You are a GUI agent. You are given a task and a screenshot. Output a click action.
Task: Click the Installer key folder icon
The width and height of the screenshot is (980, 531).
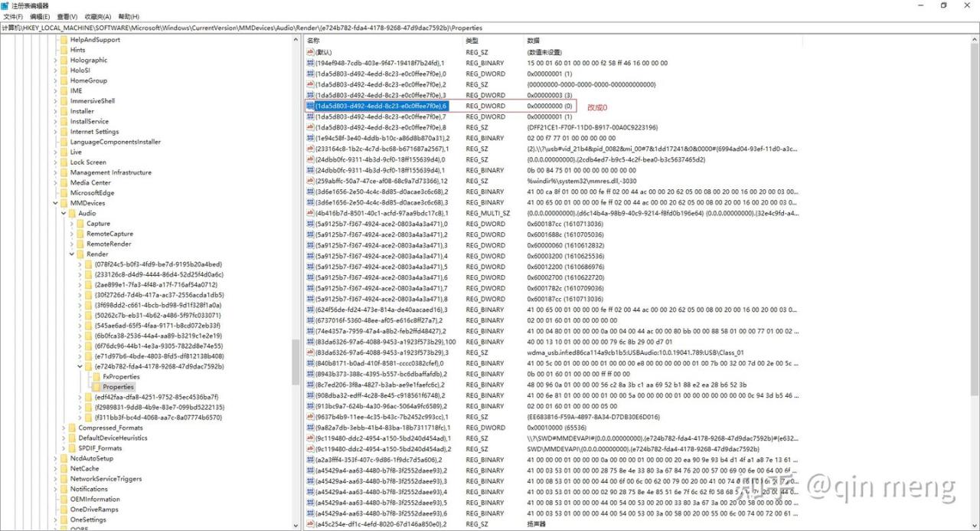pos(64,111)
